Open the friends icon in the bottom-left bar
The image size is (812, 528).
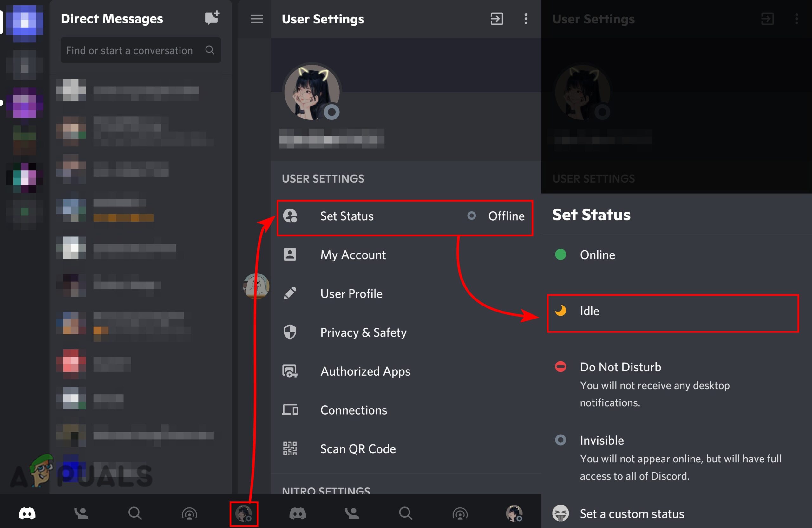[81, 513]
